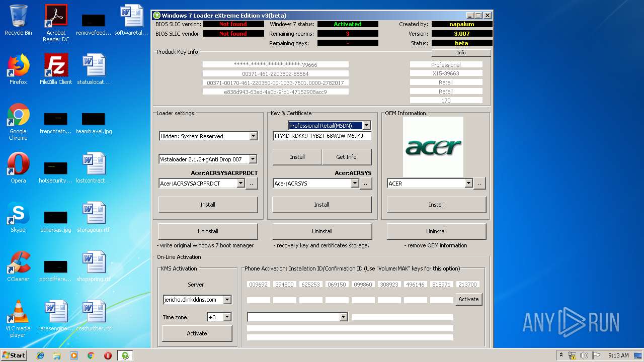Image resolution: width=644 pixels, height=362 pixels.
Task: Launch CCleaner from the desktop
Action: pyautogui.click(x=18, y=266)
